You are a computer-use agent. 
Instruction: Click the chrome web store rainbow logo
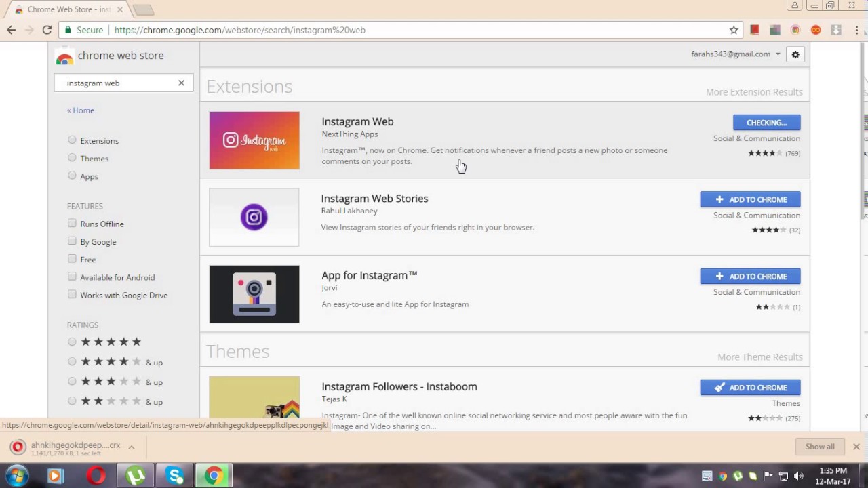pos(64,57)
